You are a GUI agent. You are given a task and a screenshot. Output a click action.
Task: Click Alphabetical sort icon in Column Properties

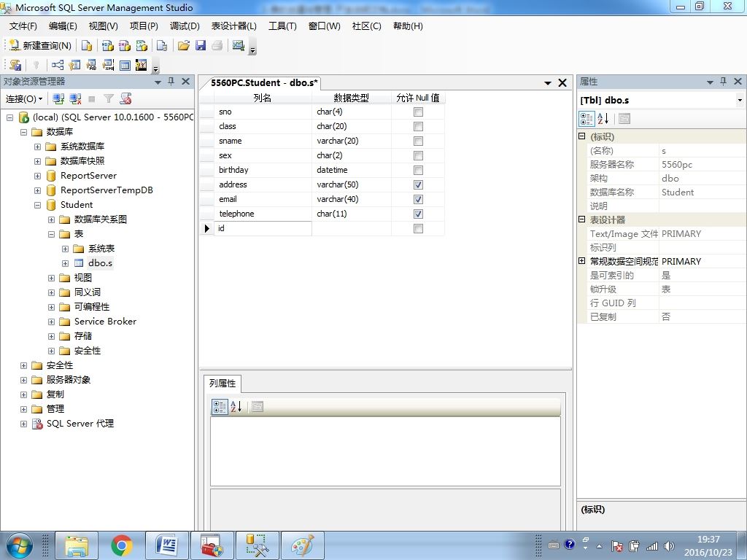[x=236, y=407]
